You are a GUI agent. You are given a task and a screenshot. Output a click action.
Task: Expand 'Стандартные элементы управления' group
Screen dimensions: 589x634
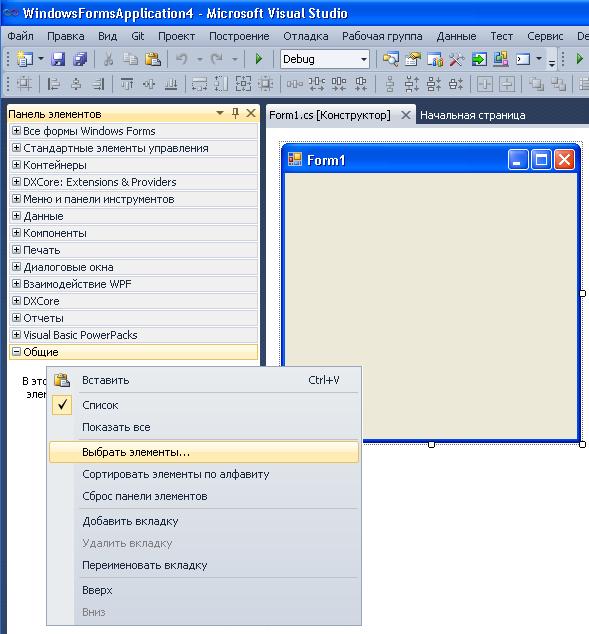point(16,148)
